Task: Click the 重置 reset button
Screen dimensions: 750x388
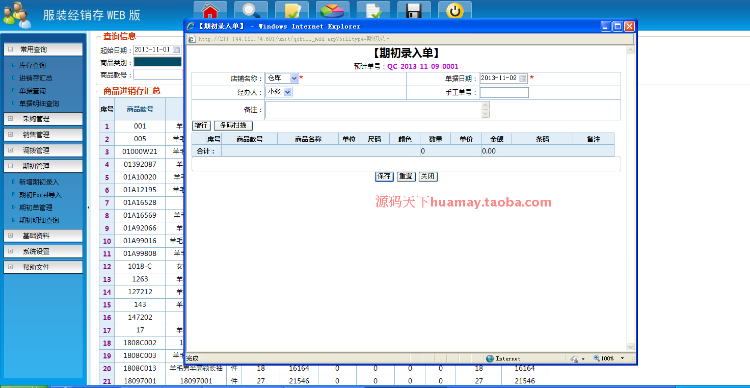Action: point(406,177)
